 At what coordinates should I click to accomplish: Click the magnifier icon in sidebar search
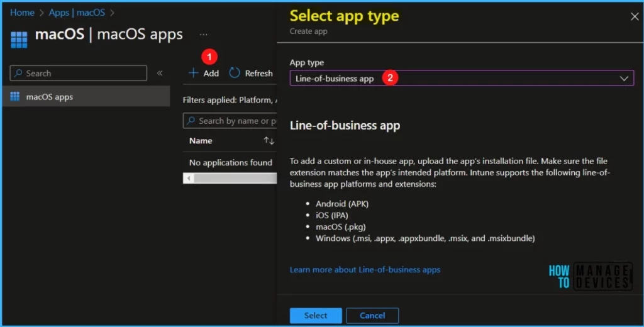tap(18, 73)
